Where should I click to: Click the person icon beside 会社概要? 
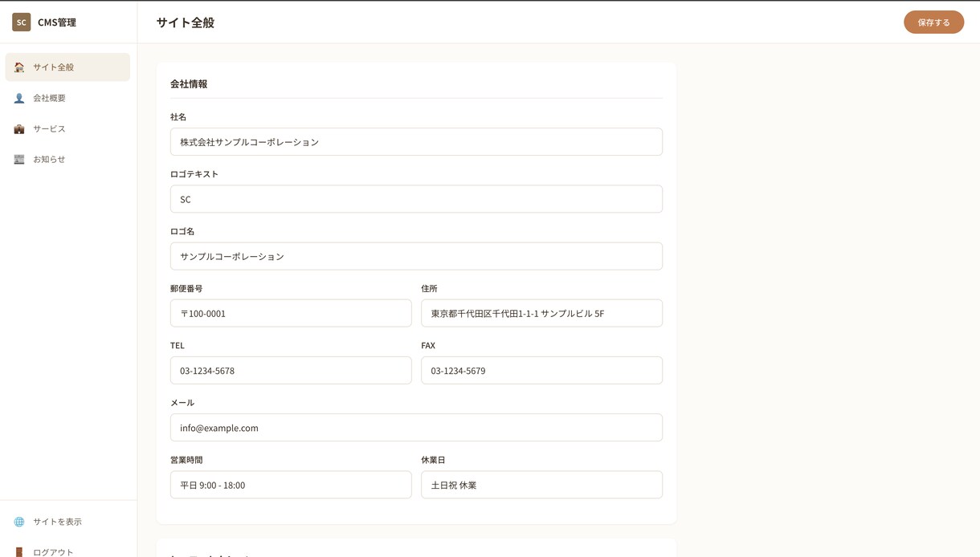[x=19, y=98]
